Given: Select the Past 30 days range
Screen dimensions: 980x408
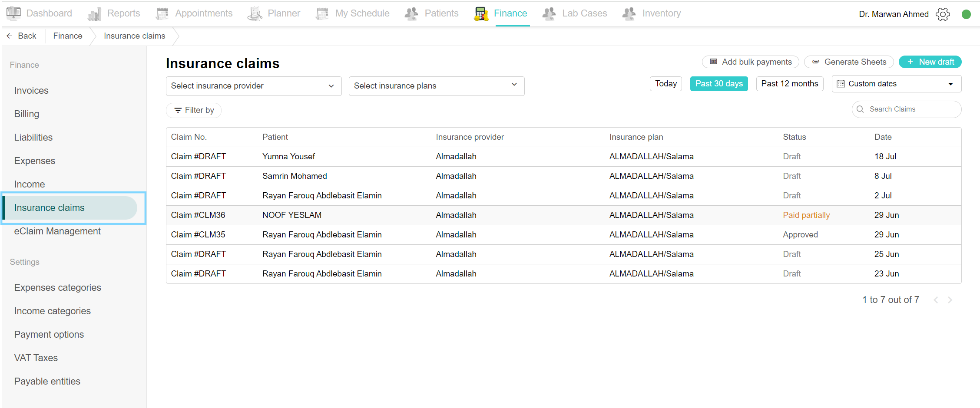Looking at the screenshot, I should (719, 84).
